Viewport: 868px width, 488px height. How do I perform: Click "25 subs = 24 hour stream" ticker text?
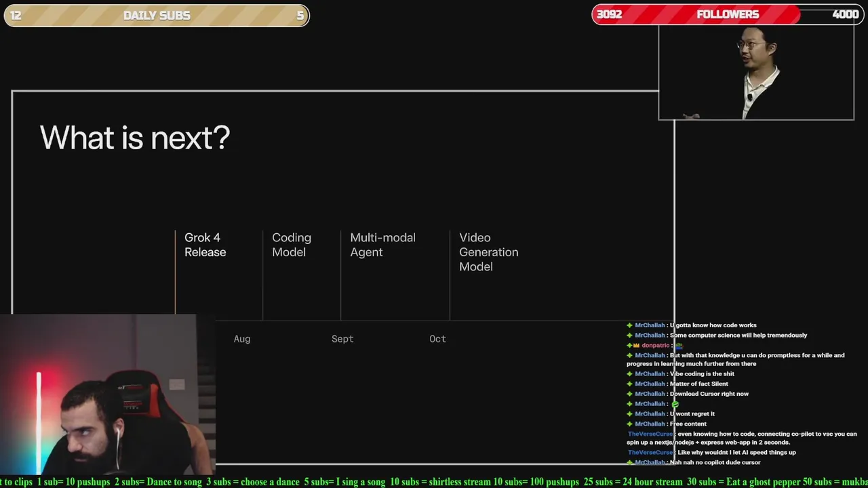click(x=633, y=482)
